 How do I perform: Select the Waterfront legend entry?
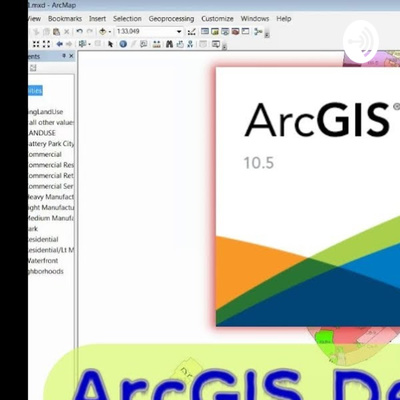click(x=43, y=261)
